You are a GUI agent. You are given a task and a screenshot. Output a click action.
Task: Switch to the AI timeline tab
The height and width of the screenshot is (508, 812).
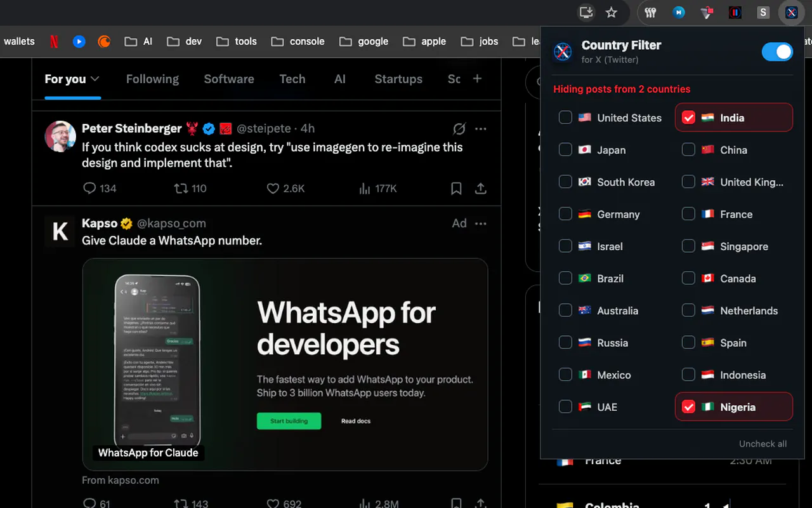click(340, 79)
